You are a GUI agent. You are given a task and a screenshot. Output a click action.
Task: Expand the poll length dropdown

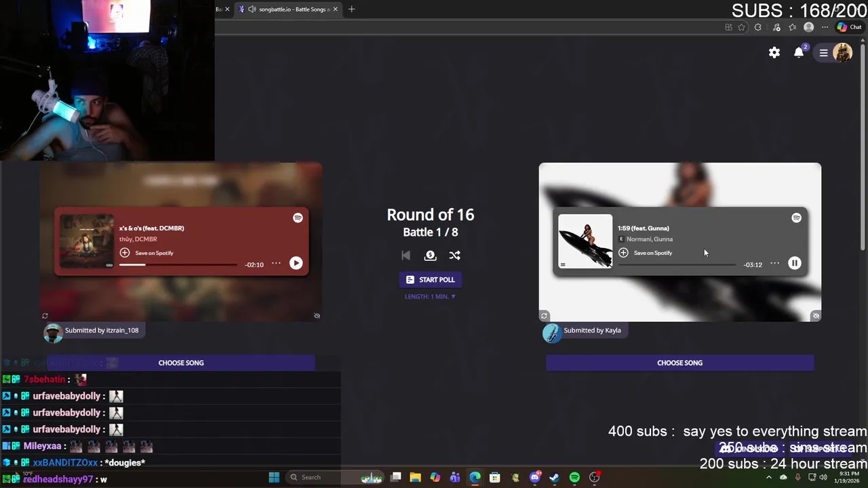pyautogui.click(x=430, y=296)
